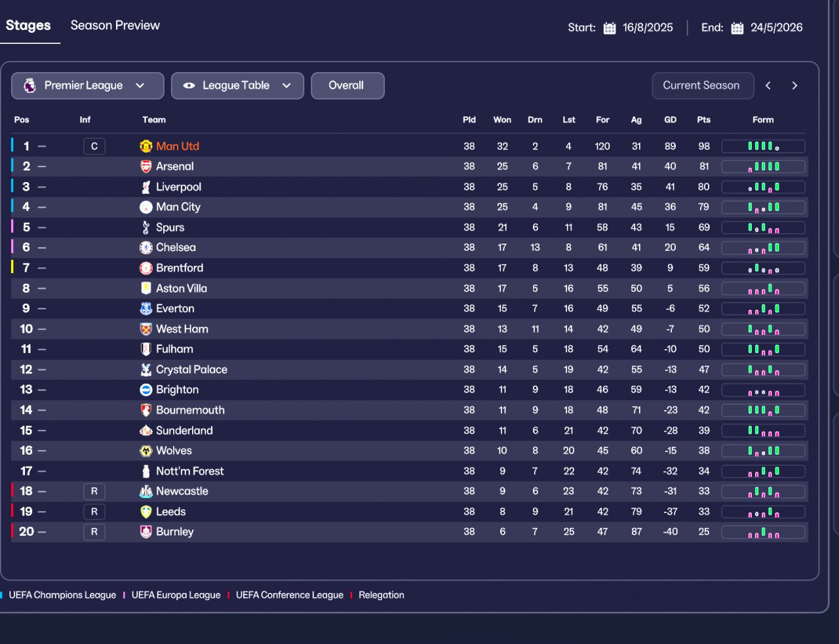Click the Brighton crest icon

pyautogui.click(x=146, y=390)
